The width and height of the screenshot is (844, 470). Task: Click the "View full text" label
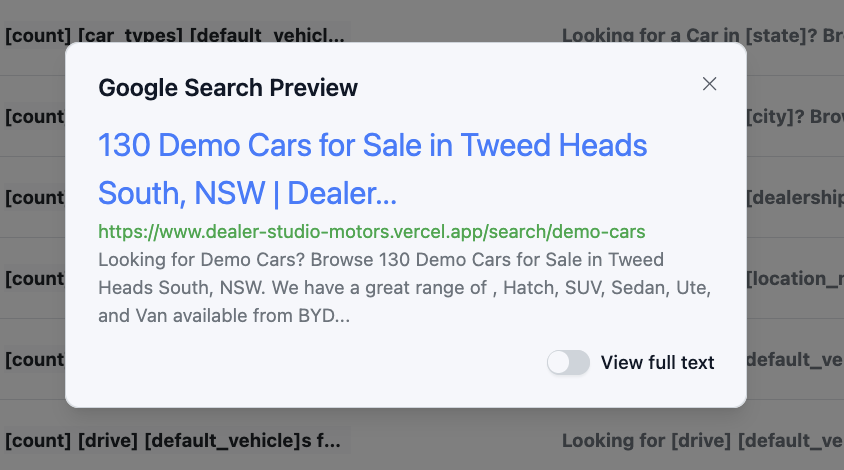[x=657, y=362]
